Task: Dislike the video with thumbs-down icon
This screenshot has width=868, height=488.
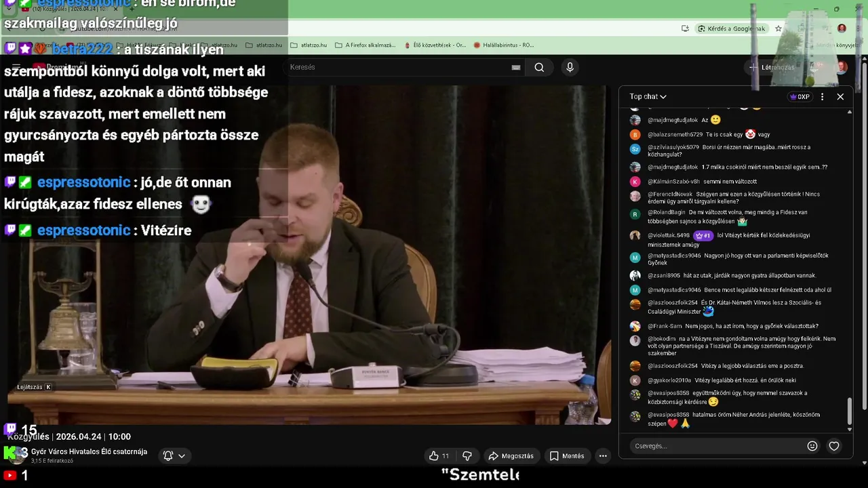Action: pos(467,456)
